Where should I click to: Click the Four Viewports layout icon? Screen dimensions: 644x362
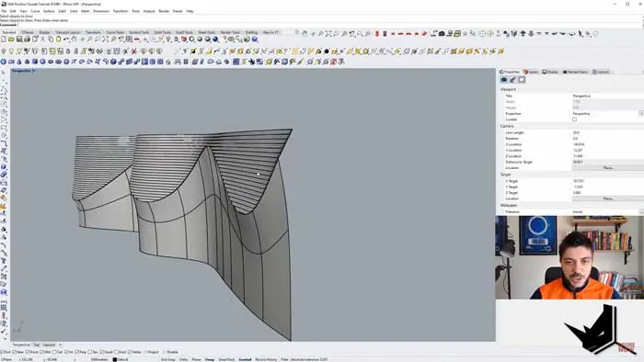pyautogui.click(x=129, y=40)
